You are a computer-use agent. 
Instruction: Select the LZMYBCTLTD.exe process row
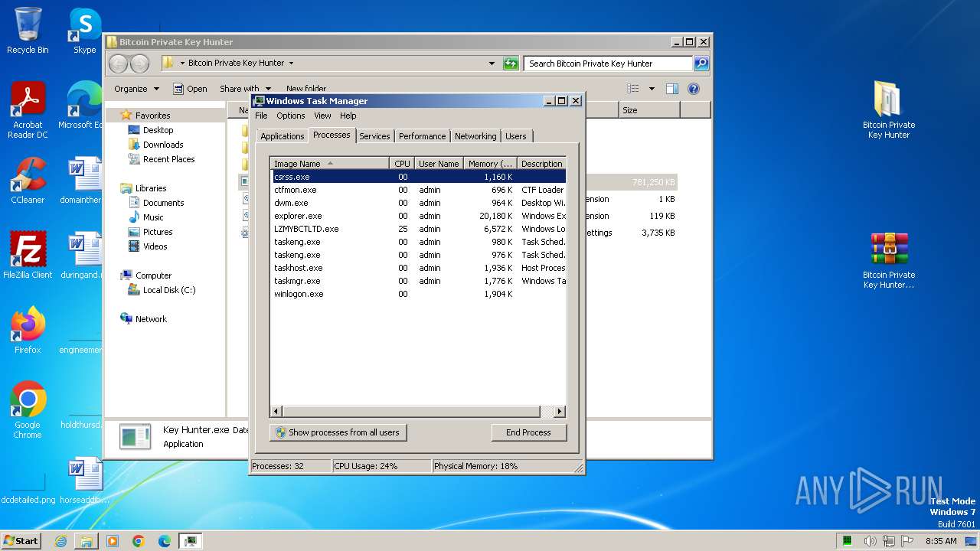pyautogui.click(x=418, y=229)
